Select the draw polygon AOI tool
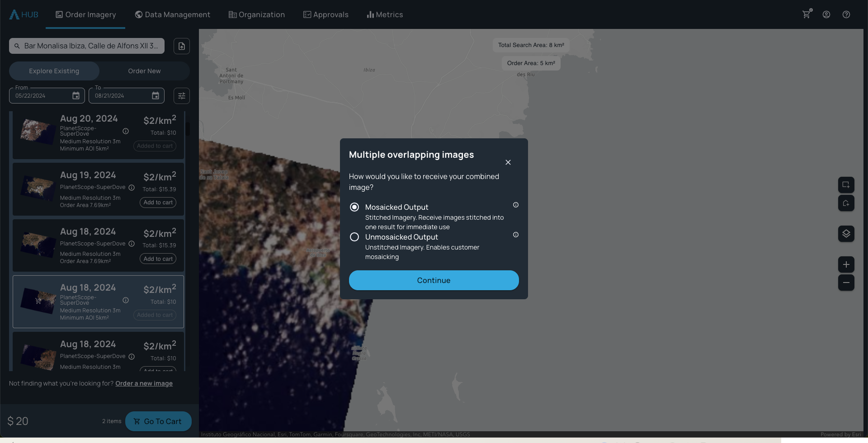 [846, 203]
